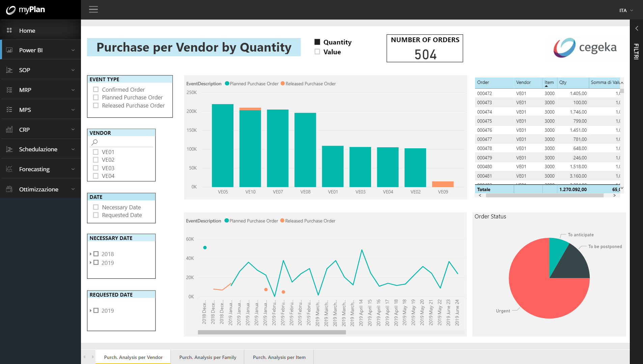643x364 pixels.
Task: Collapse the FILTRI panel arrow
Action: (x=637, y=29)
